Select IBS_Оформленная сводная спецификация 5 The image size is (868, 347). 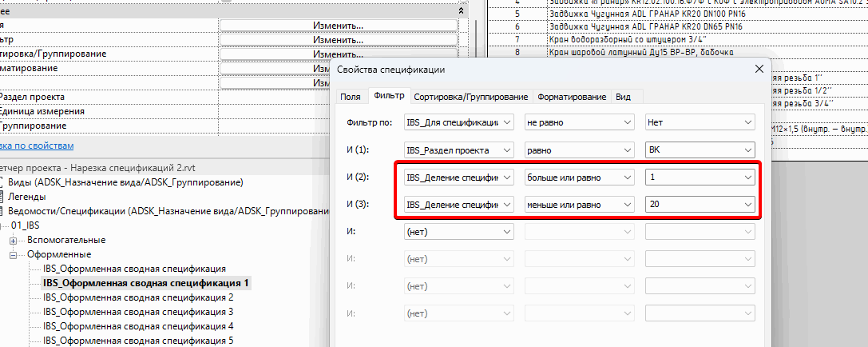point(138,341)
